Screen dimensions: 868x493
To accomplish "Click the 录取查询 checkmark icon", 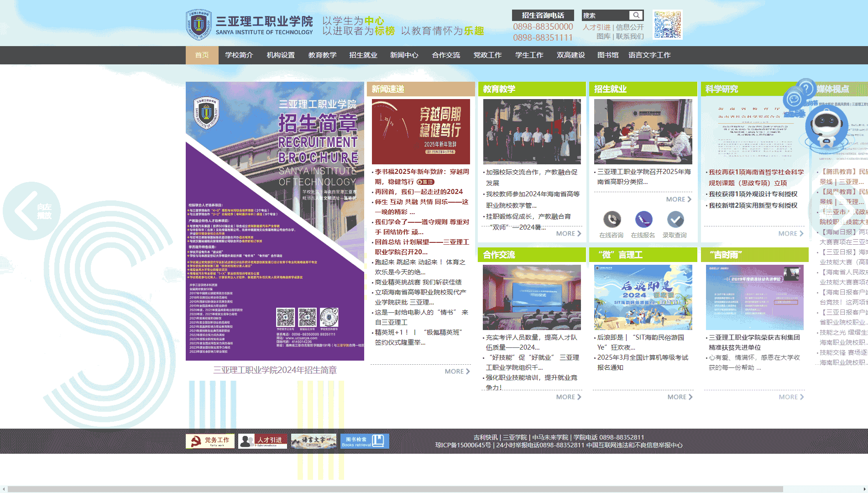I will click(x=675, y=220).
